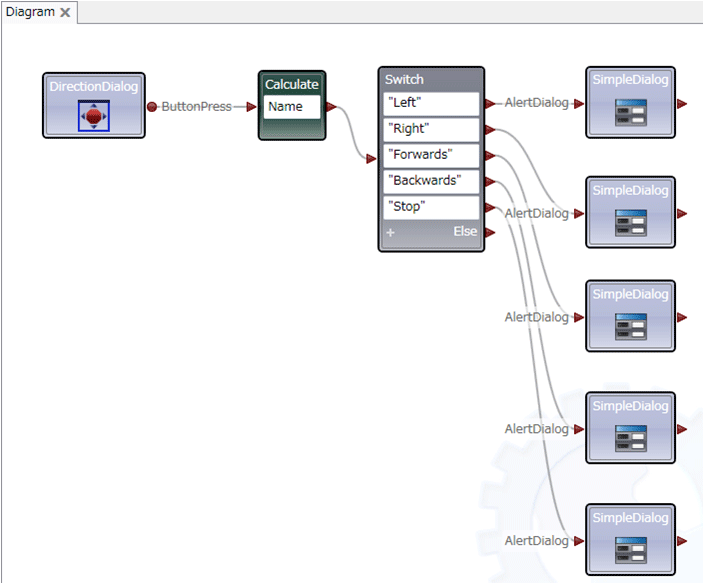Click the Else label in Switch
Screen dimensions: 704x584
[x=465, y=232]
